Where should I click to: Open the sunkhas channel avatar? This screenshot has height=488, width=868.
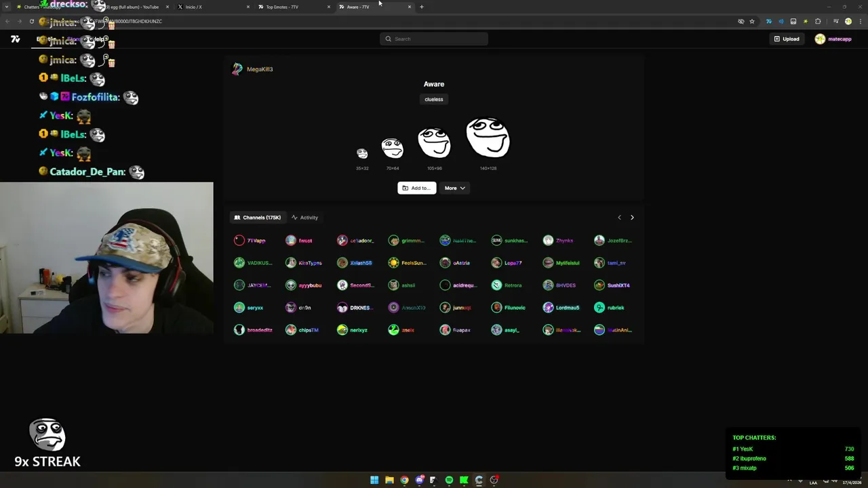(x=497, y=241)
